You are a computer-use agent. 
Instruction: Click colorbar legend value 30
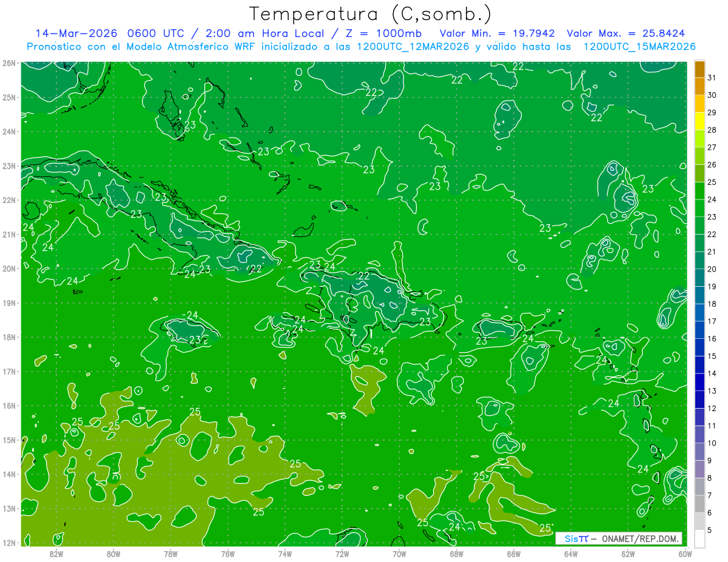pyautogui.click(x=712, y=95)
